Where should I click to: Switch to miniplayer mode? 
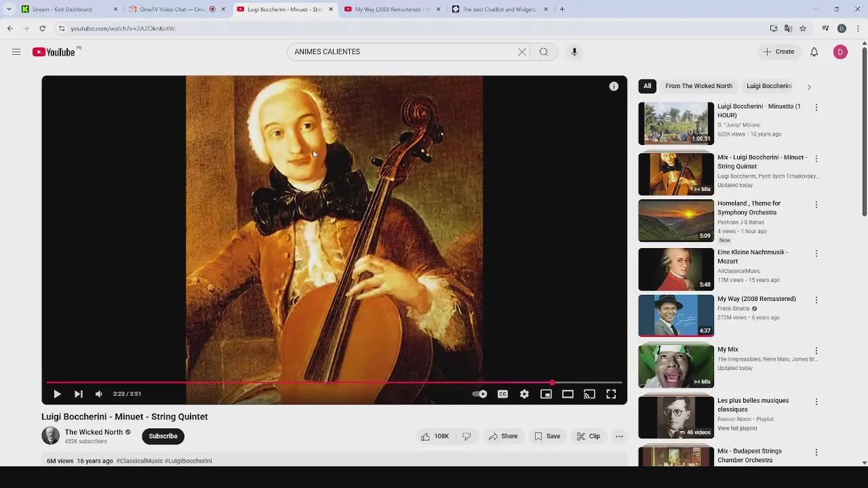click(x=546, y=394)
